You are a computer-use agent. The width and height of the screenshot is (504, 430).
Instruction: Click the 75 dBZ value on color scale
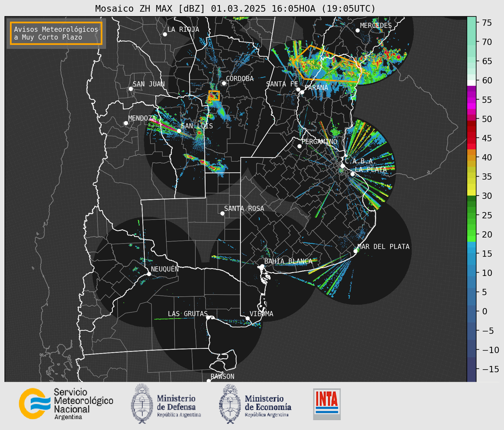point(487,23)
